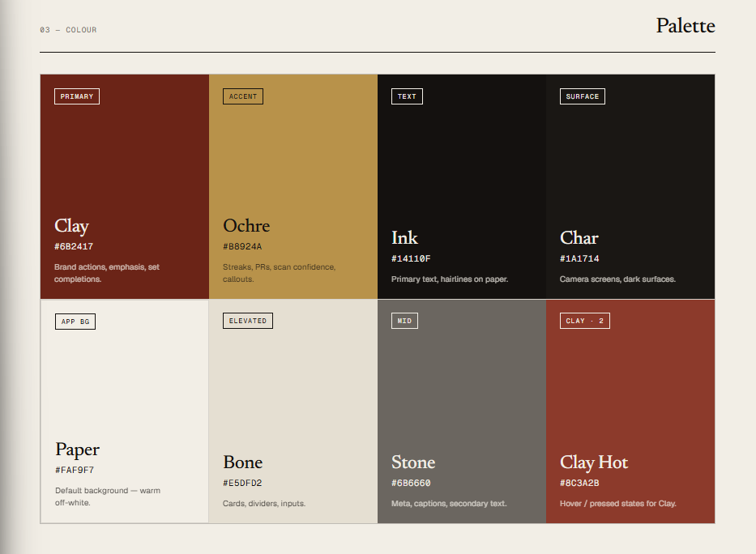Click the Char colour name
756x554 pixels.
[579, 238]
